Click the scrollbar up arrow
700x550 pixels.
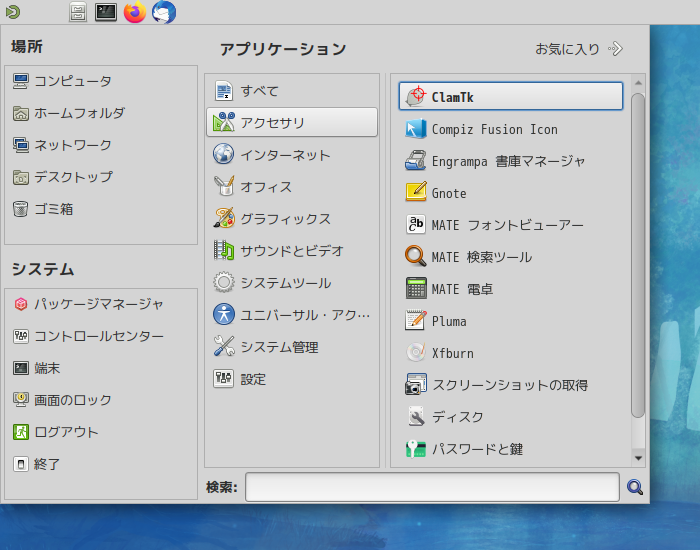click(638, 83)
